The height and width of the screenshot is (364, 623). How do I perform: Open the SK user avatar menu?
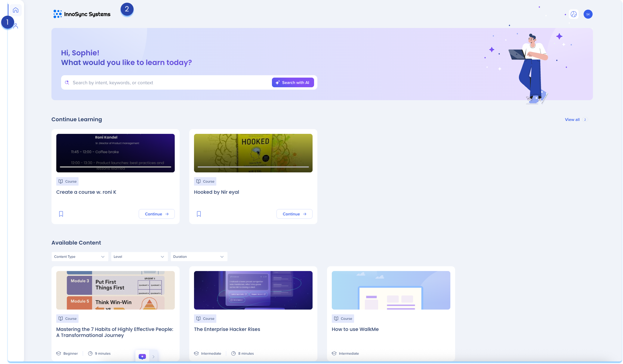point(588,14)
